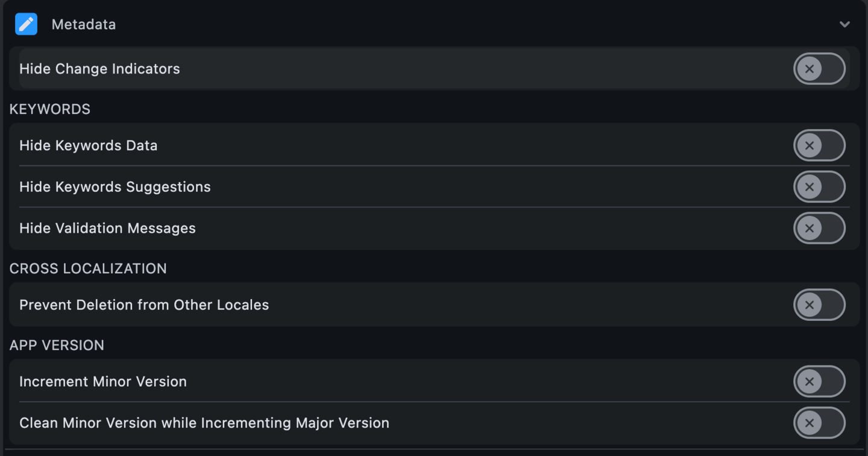
Task: Click the X inside the Hide Change Indicators switch
Action: click(810, 68)
